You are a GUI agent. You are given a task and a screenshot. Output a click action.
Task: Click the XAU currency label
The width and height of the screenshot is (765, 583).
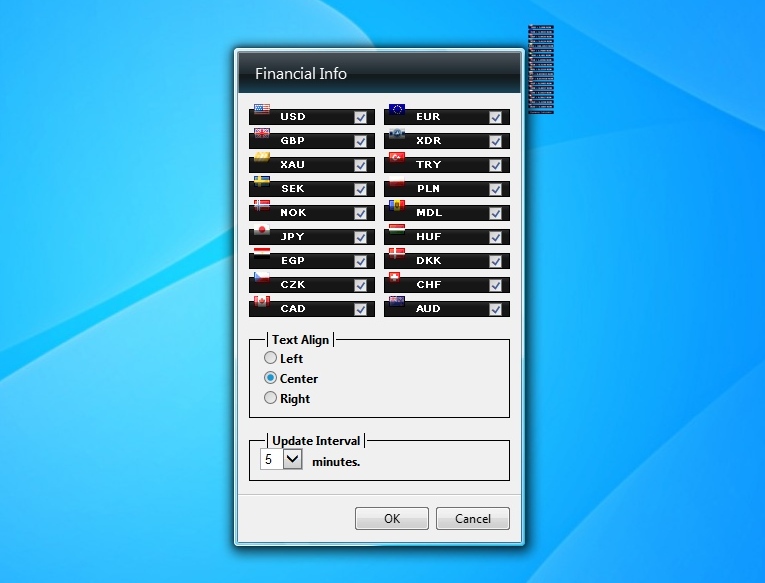(293, 164)
